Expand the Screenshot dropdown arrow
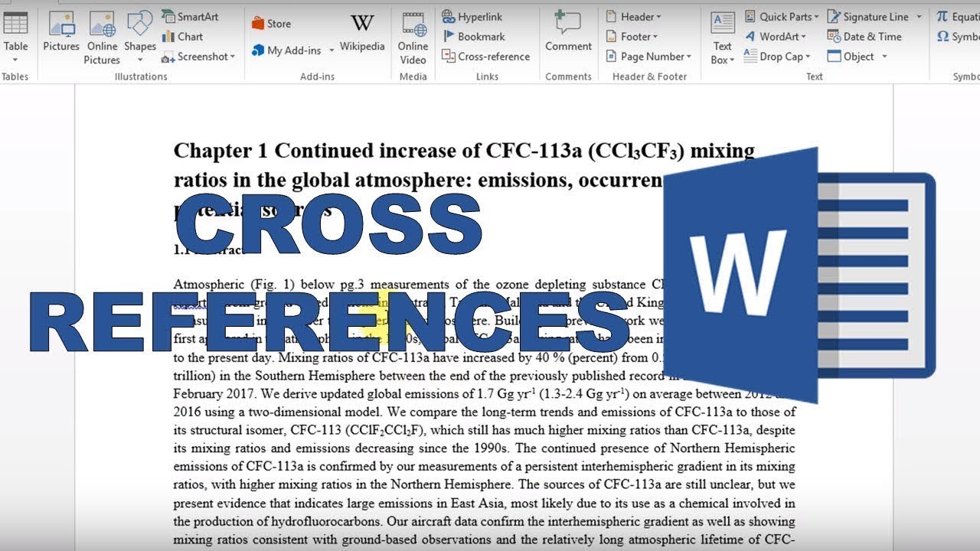This screenshot has width=980, height=551. [x=232, y=57]
